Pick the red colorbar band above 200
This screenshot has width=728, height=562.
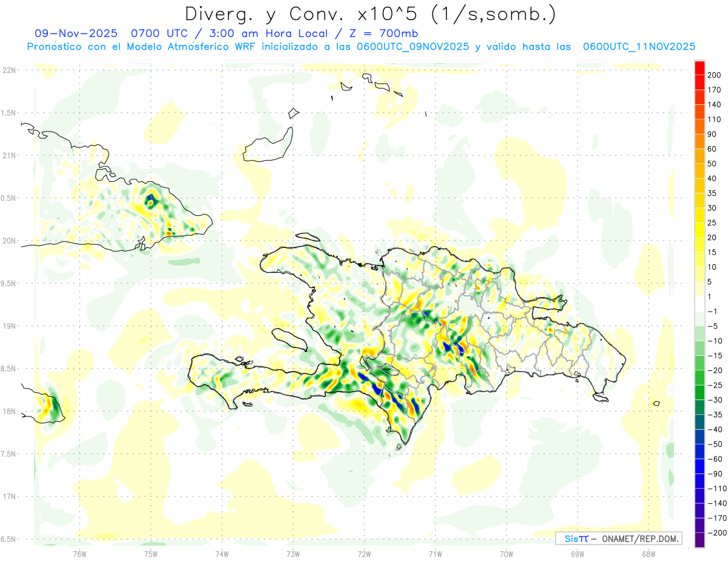699,68
